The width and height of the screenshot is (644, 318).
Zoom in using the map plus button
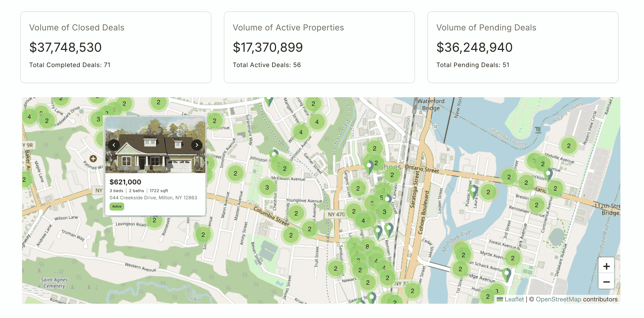click(x=606, y=266)
